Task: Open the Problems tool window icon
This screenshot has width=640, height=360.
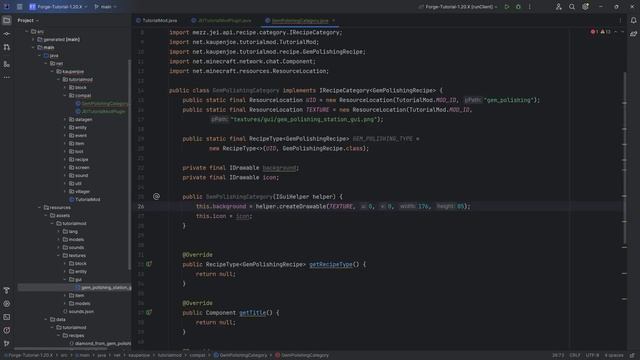Action: pyautogui.click(x=7, y=330)
